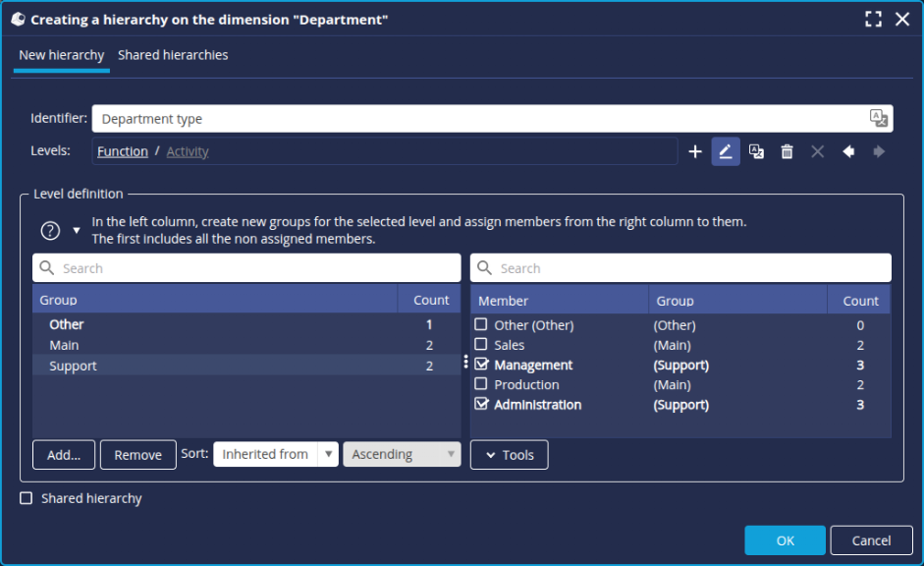Click the translate icon in the Identifier field
Viewport: 924px width, 566px height.
[x=878, y=119]
